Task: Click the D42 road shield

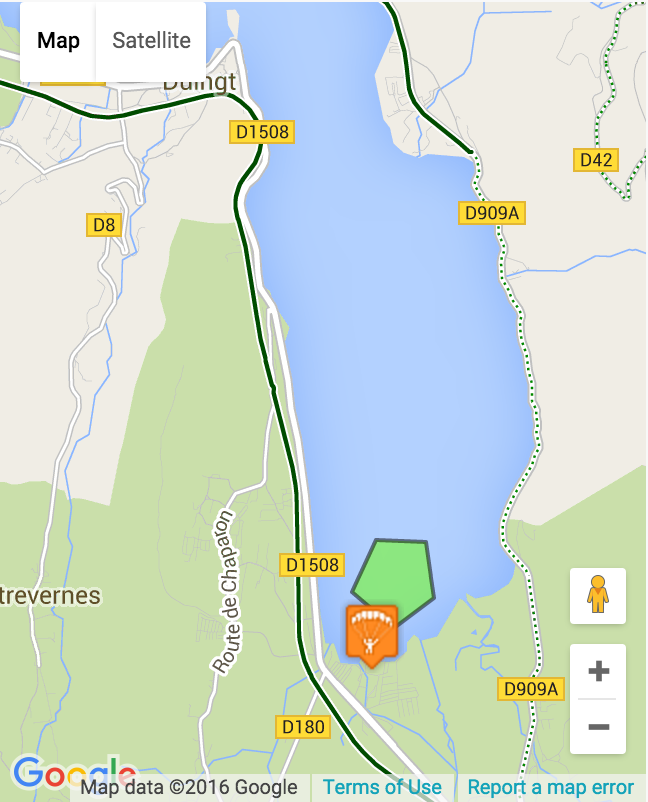Action: click(596, 160)
